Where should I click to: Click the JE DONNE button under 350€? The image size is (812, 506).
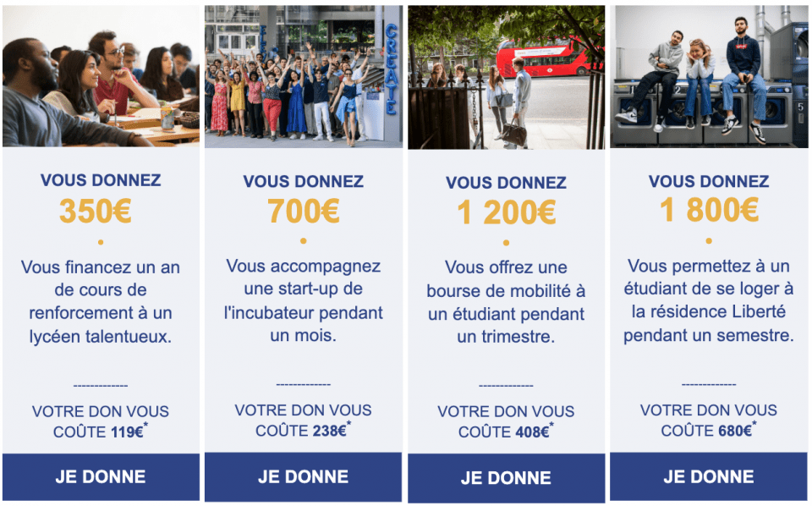click(x=101, y=476)
